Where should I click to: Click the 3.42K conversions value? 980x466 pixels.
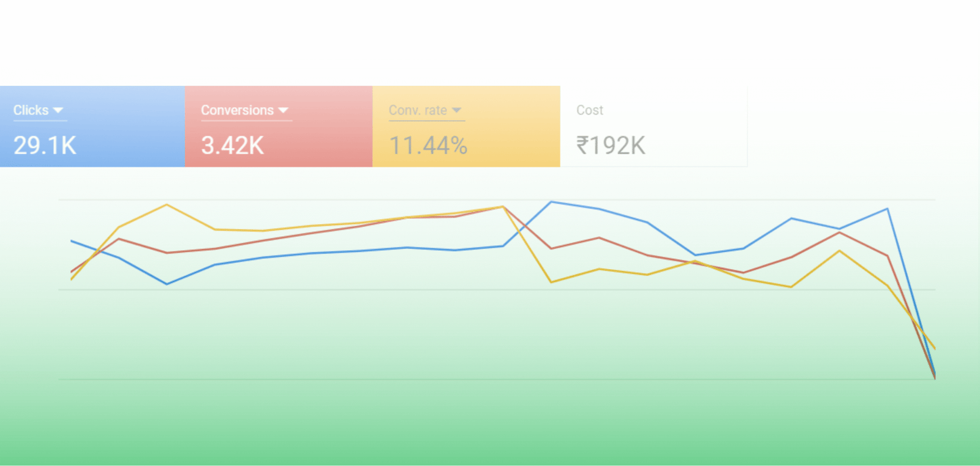232,145
